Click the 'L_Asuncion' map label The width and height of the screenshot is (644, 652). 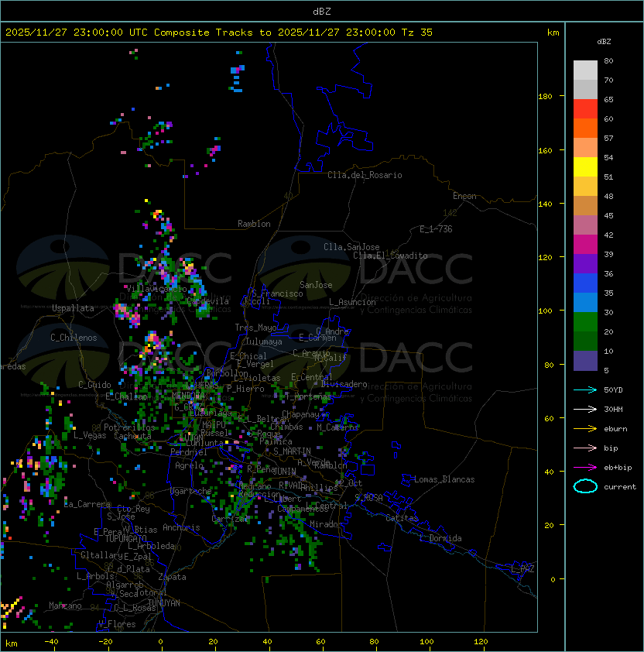[352, 302]
